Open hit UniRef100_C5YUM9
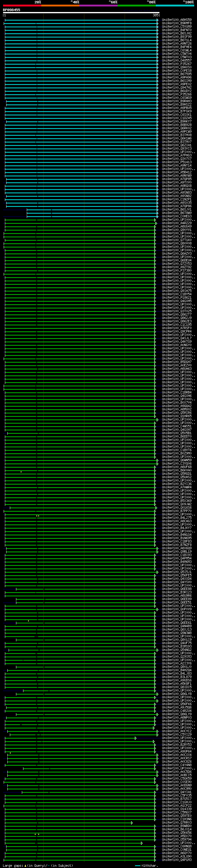197x868 pixels. click(177, 26)
